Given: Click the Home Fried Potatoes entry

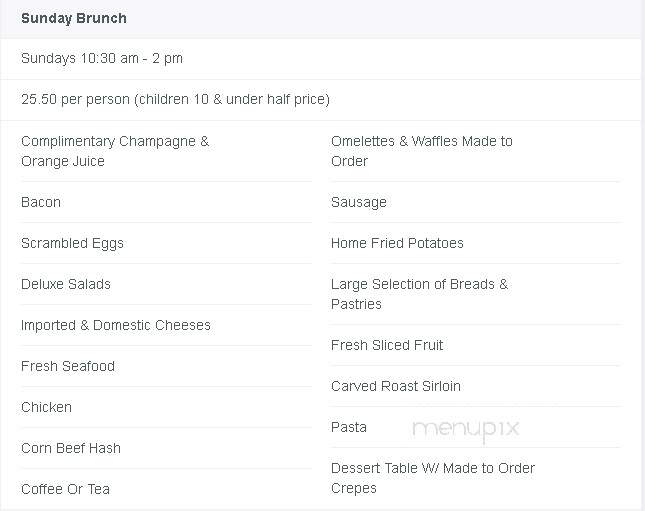Looking at the screenshot, I should 397,243.
